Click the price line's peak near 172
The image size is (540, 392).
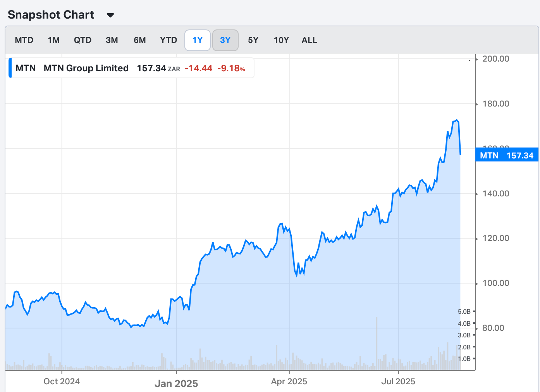(x=457, y=120)
